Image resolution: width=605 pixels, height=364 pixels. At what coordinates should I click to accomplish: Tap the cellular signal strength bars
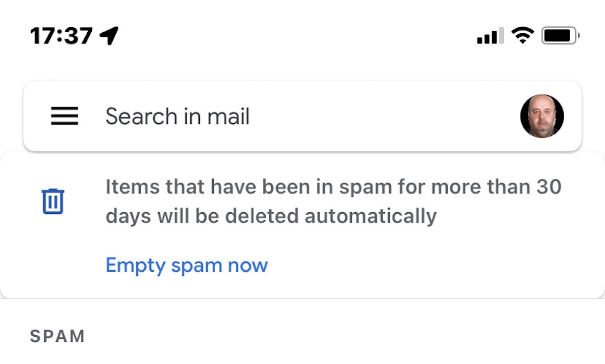[490, 36]
